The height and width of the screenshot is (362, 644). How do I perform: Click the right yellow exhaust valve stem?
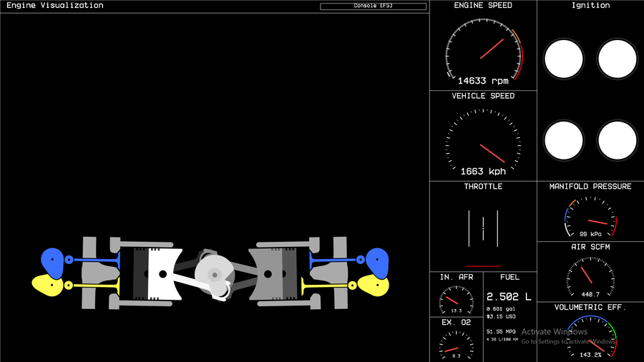(x=325, y=285)
